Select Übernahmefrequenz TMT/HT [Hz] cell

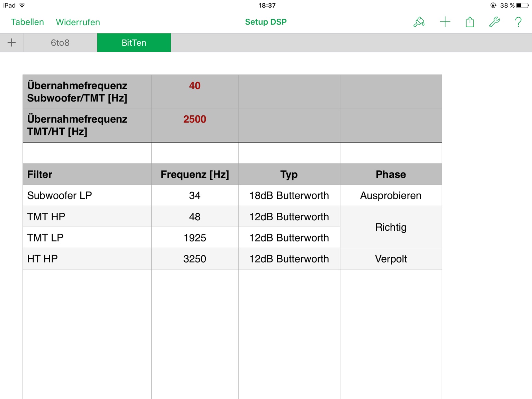[87, 125]
